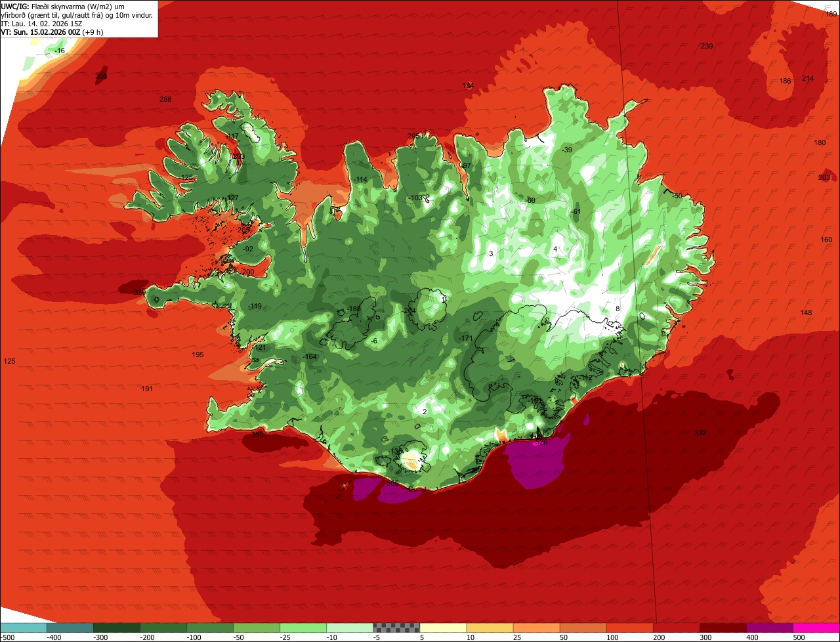Click the map value '295' on the north coast
Image resolution: width=840 pixels, height=642 pixels.
coord(413,136)
